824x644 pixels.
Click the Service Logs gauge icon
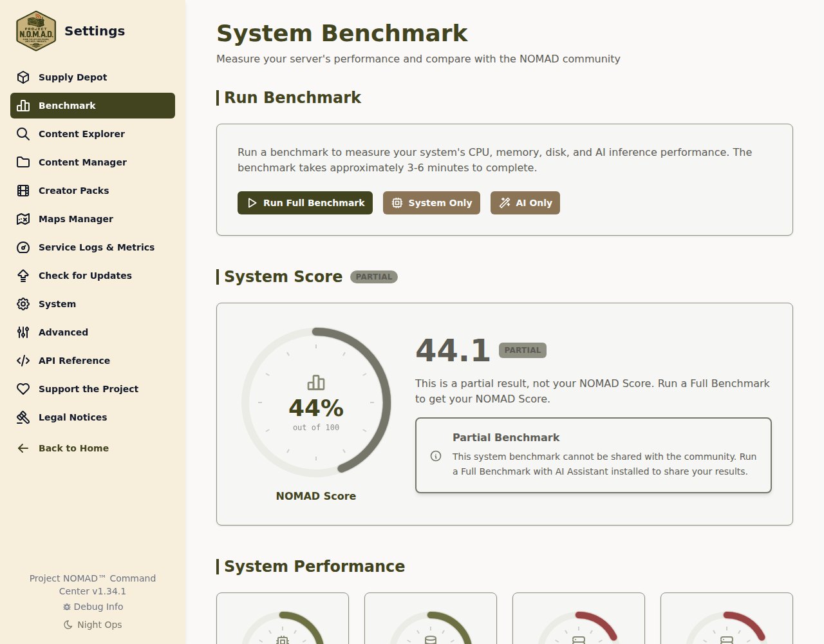pos(23,247)
